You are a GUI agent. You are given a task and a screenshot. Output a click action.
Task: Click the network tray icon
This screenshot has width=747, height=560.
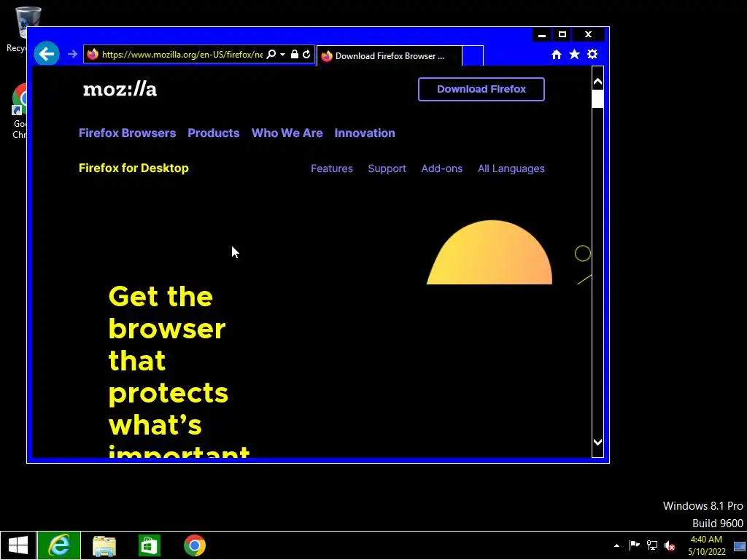(x=651, y=545)
